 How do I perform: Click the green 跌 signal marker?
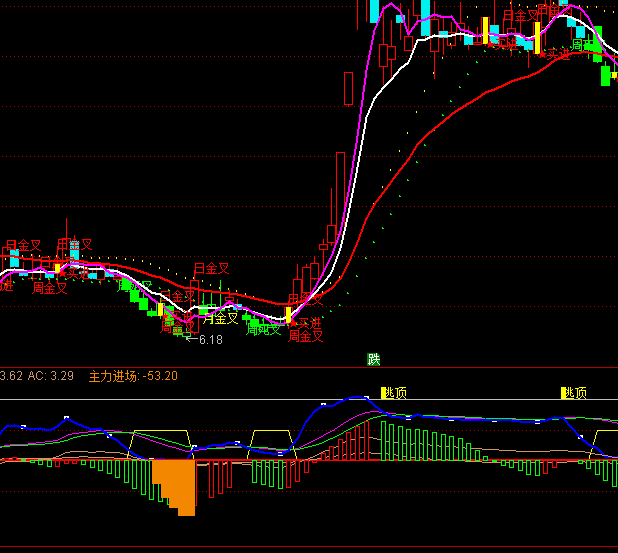[x=373, y=359]
